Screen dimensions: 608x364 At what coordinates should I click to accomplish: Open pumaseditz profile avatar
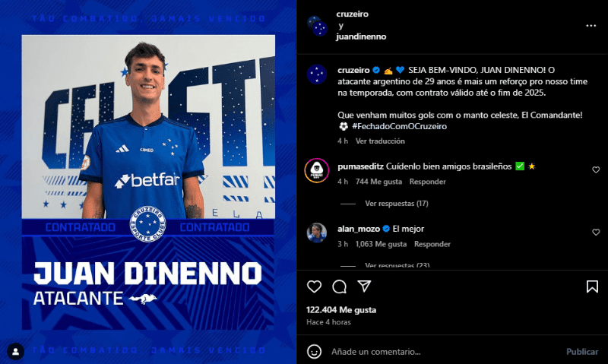pos(317,170)
